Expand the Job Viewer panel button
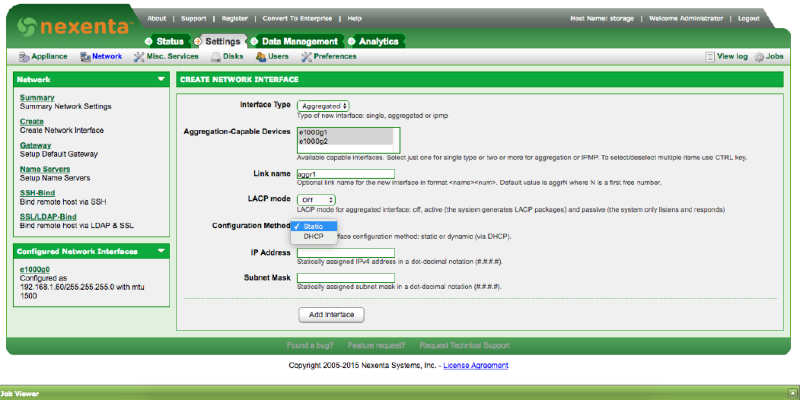This screenshot has height=400, width=800. point(793,394)
